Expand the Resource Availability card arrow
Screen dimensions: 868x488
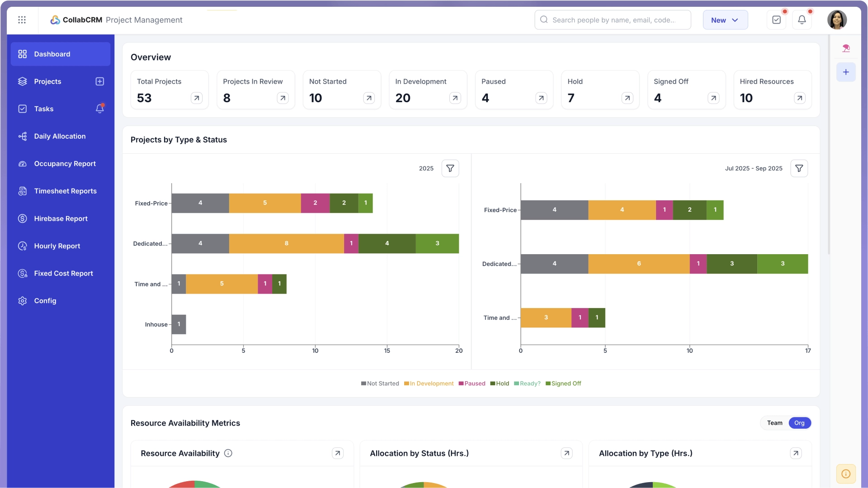click(x=338, y=453)
